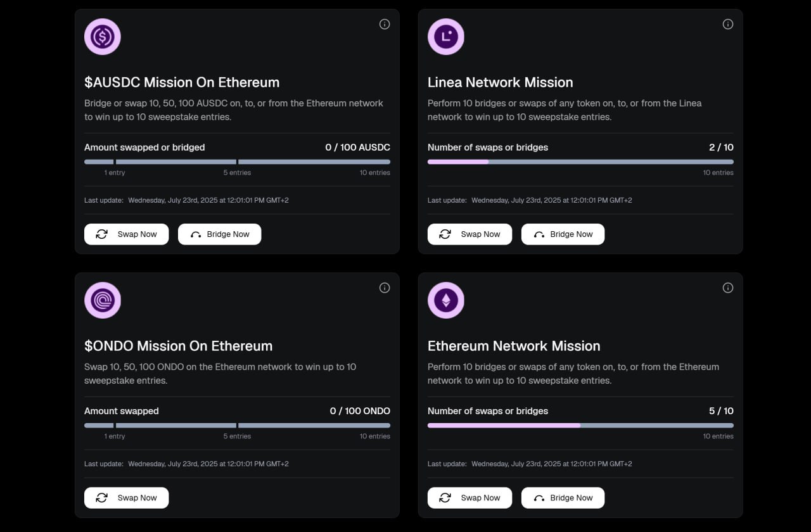This screenshot has width=811, height=532.
Task: Click Swap Now on the $AUSDC Mission card
Action: (x=127, y=234)
